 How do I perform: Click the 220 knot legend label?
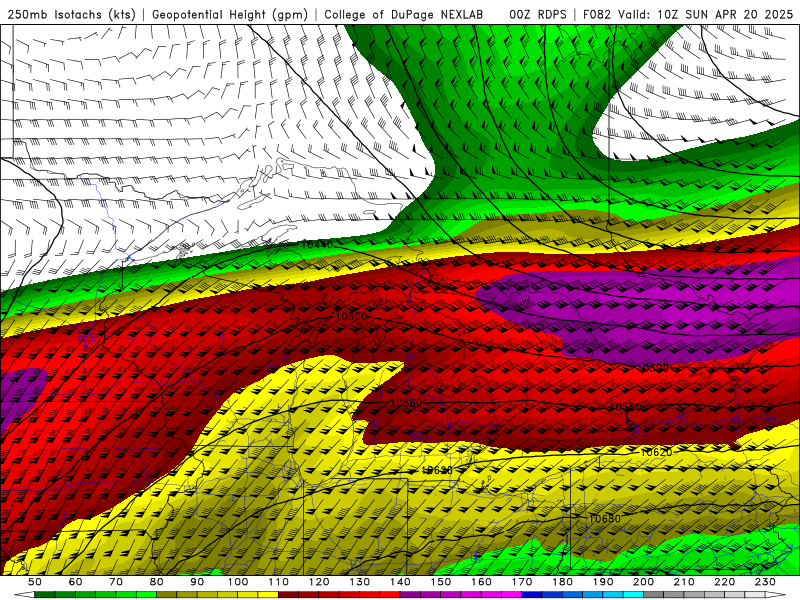coord(724,582)
